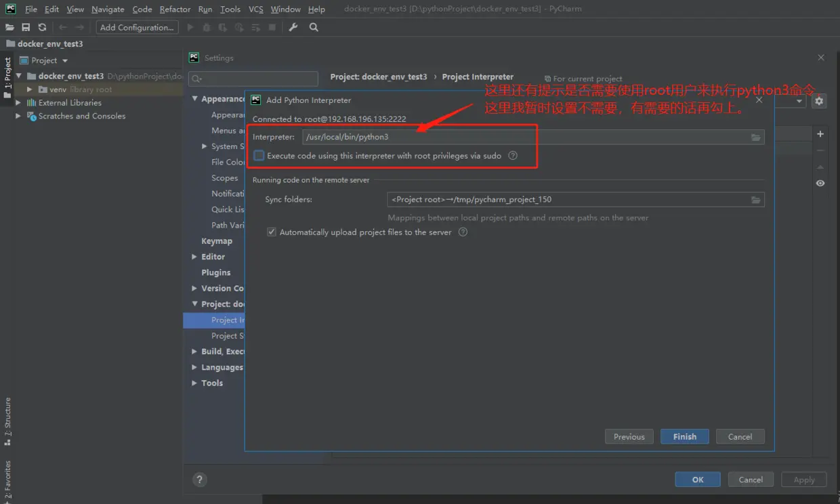Image resolution: width=840 pixels, height=504 pixels.
Task: Click the minus remove-package icon
Action: 820,150
